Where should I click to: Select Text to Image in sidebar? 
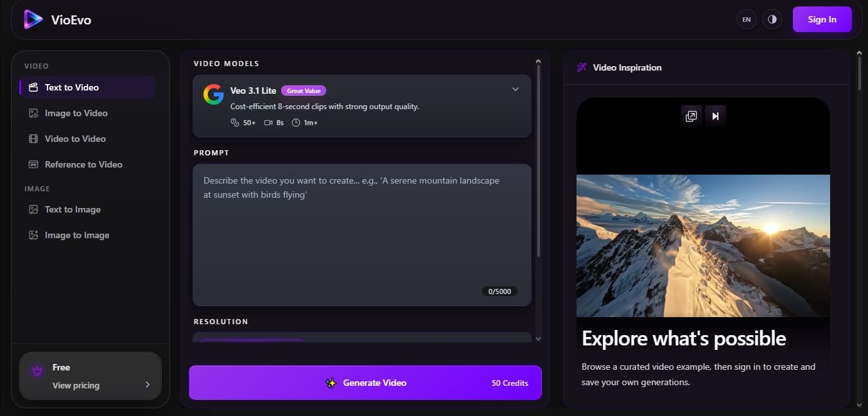[x=87, y=209]
